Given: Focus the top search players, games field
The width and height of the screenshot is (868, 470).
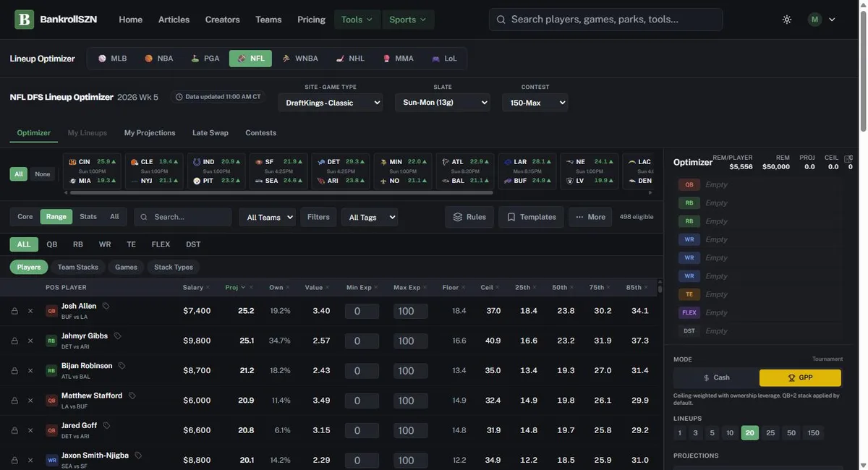Looking at the screenshot, I should (x=606, y=20).
